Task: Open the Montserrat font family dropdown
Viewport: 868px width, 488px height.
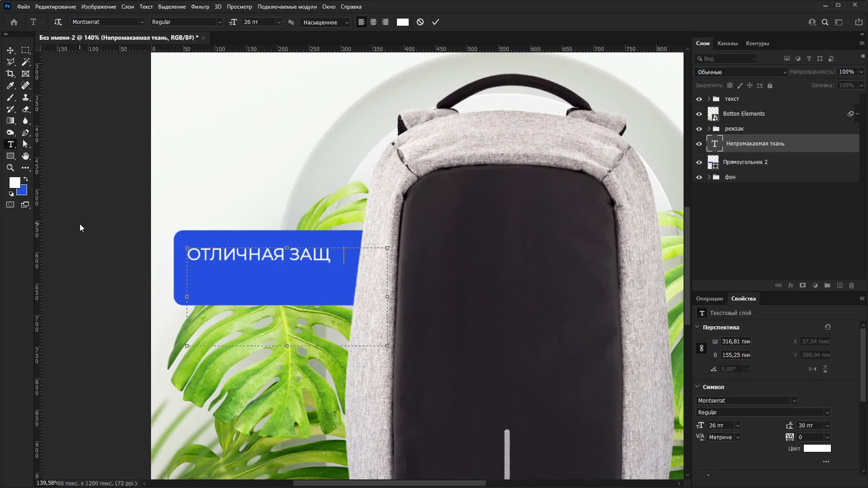Action: point(142,22)
